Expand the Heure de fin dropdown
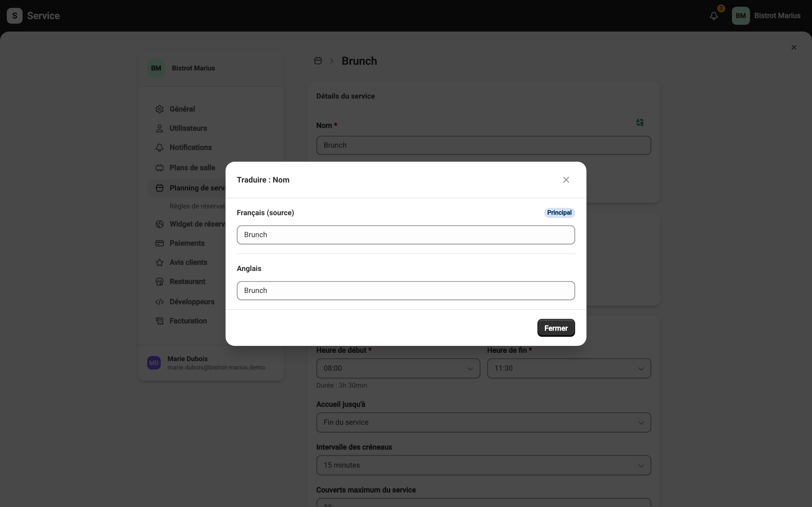Image resolution: width=812 pixels, height=507 pixels. [x=569, y=368]
